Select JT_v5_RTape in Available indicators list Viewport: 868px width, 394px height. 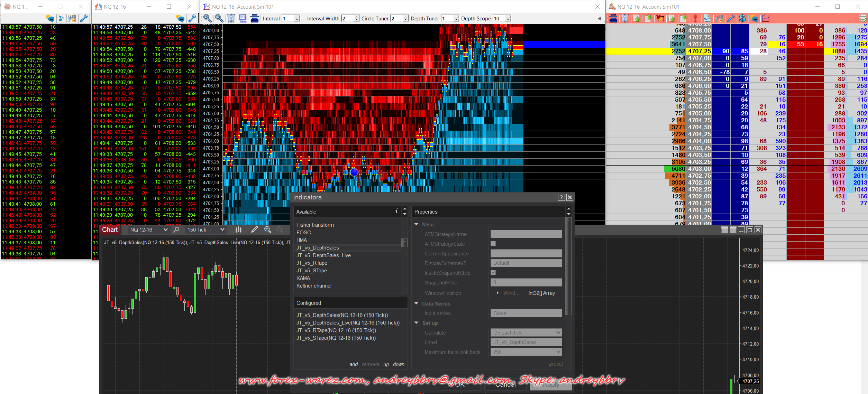pos(312,263)
